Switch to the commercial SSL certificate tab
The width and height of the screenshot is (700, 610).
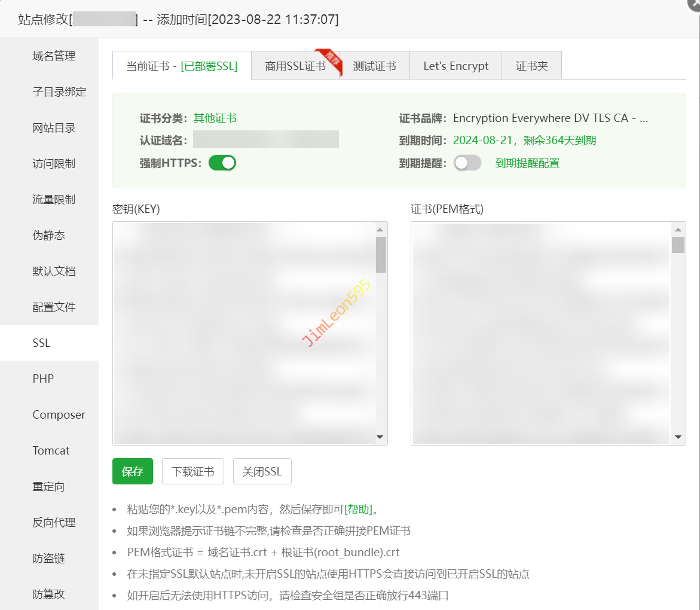pyautogui.click(x=295, y=66)
